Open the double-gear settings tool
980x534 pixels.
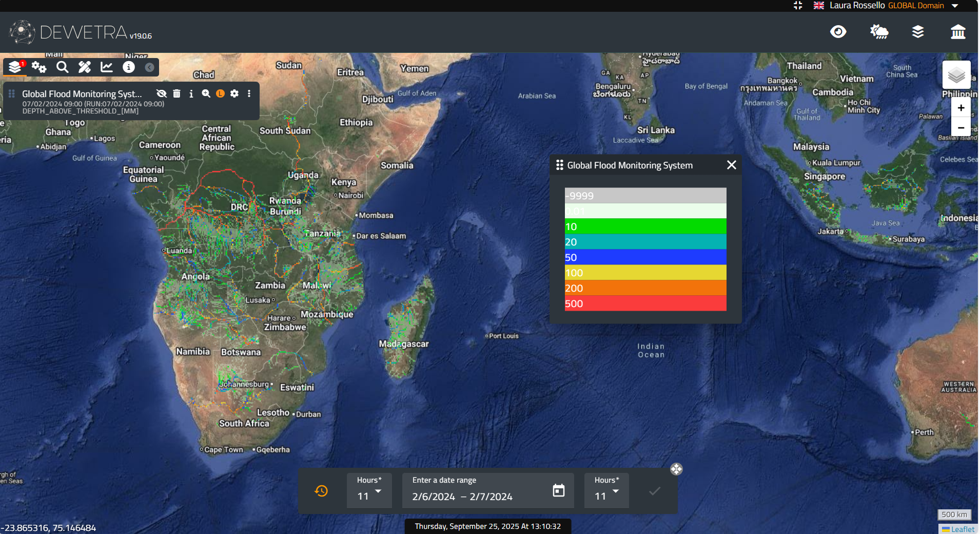[39, 67]
